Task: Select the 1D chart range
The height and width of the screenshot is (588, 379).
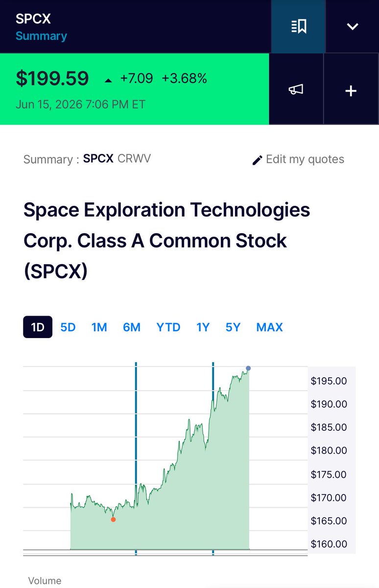Action: [x=38, y=327]
